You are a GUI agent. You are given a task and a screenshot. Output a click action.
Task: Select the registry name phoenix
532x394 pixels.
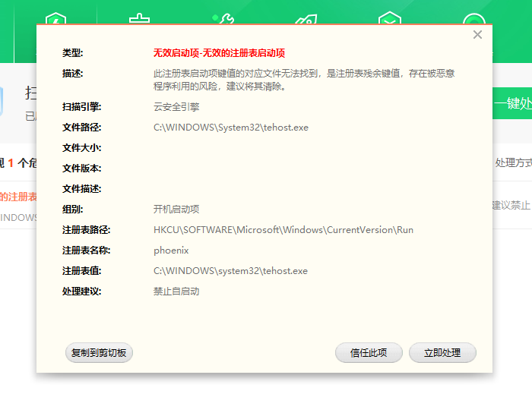[x=171, y=251]
